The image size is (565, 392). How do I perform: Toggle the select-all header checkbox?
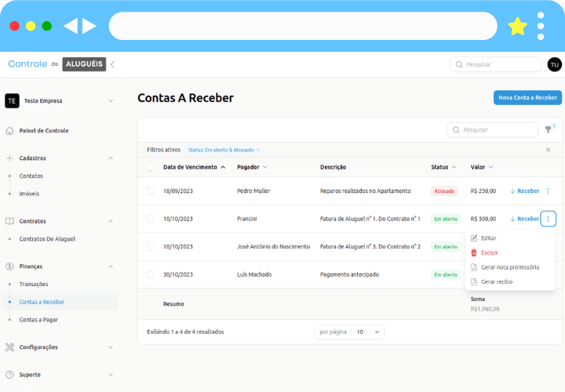pyautogui.click(x=150, y=167)
